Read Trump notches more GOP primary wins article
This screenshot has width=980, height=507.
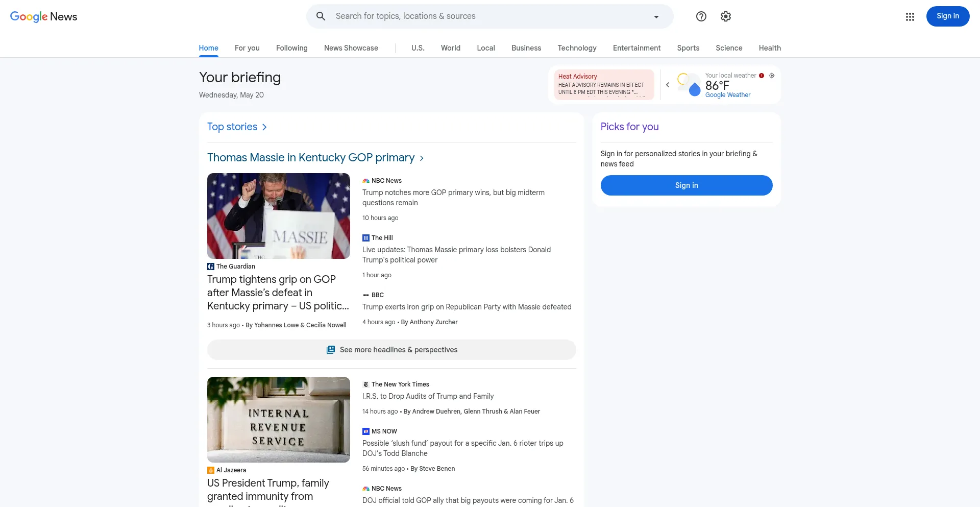(x=453, y=198)
